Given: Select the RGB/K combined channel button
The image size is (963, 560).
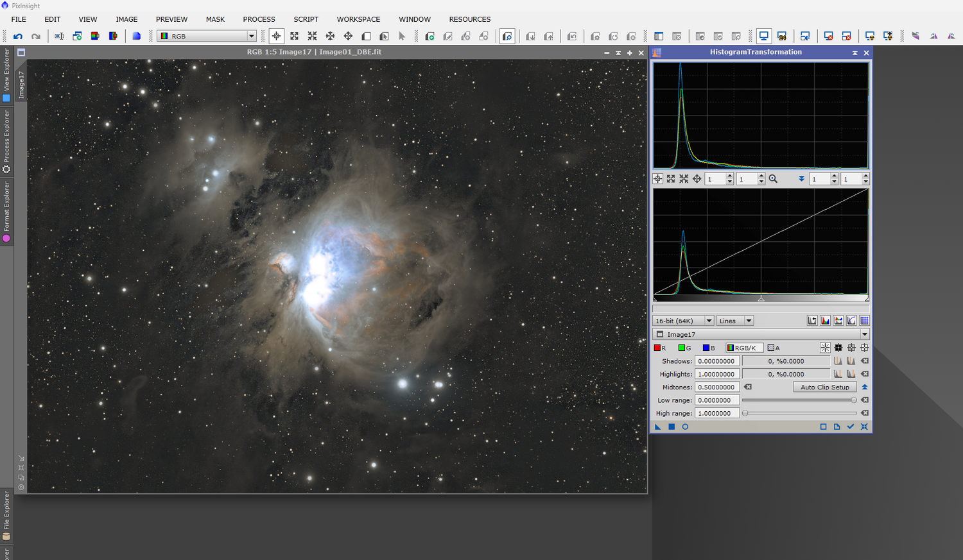Looking at the screenshot, I should tap(743, 348).
